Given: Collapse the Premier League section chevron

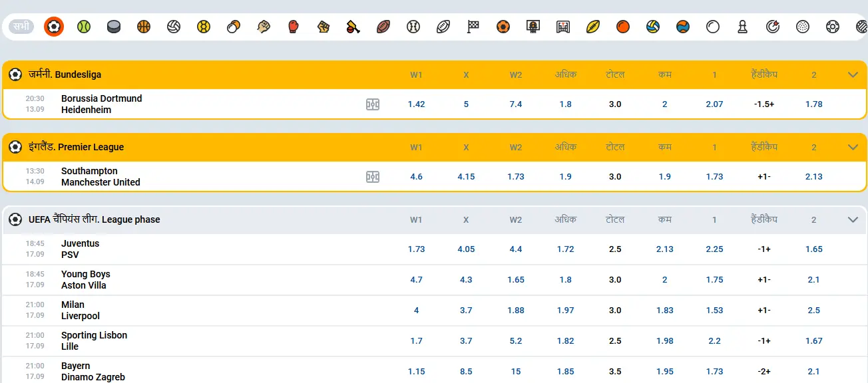Looking at the screenshot, I should (853, 147).
